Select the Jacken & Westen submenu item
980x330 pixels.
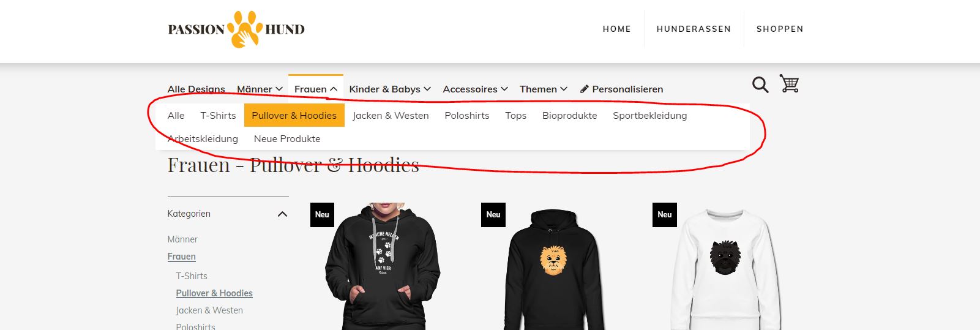[391, 115]
